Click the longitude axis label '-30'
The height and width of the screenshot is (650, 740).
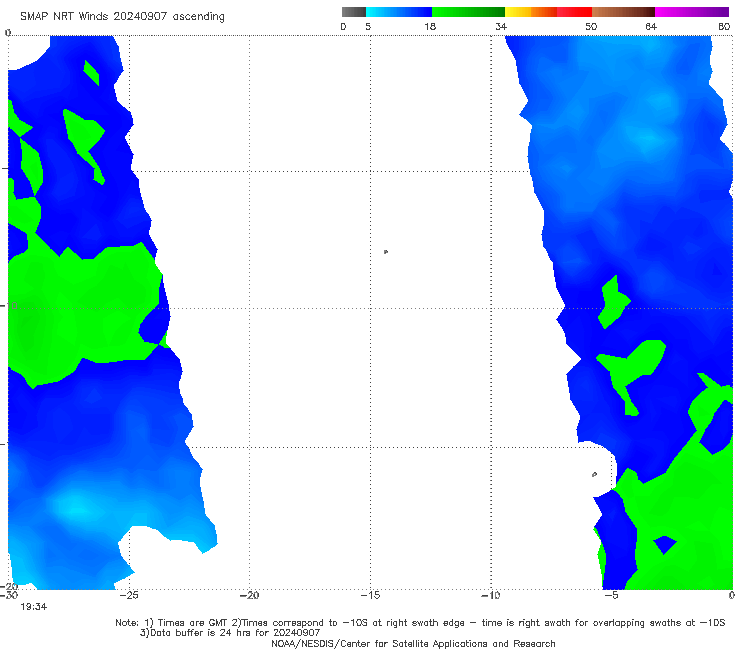(9, 596)
